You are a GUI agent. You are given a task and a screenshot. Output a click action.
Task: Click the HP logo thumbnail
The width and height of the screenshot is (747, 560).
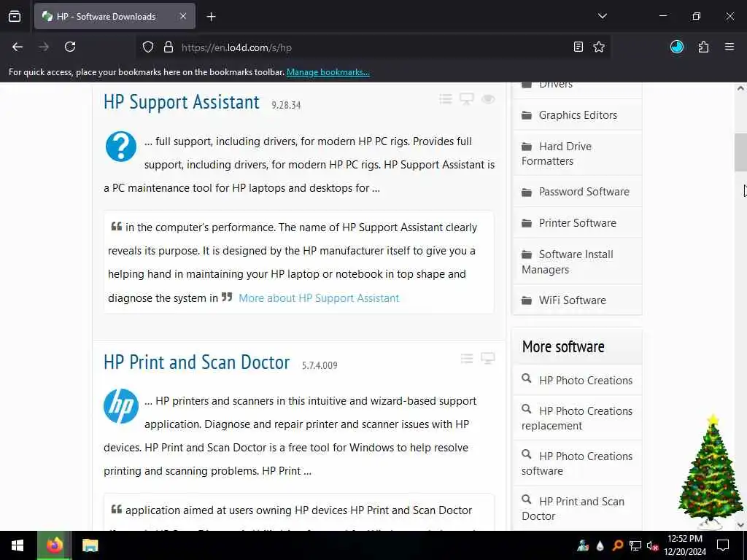121,406
